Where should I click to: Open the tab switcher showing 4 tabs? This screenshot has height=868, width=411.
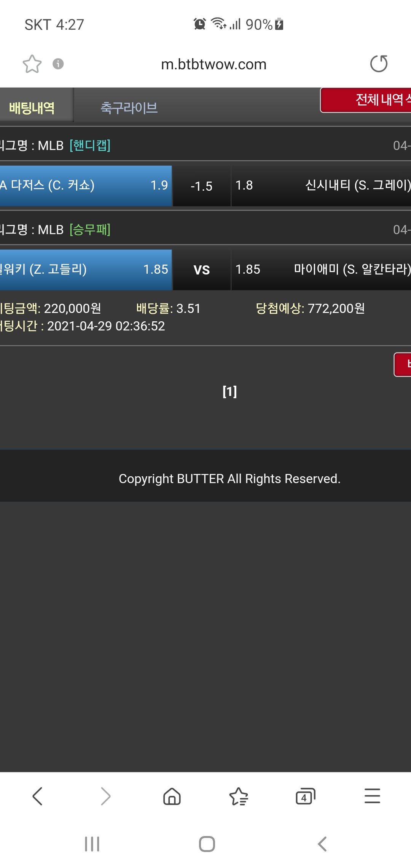click(x=306, y=796)
